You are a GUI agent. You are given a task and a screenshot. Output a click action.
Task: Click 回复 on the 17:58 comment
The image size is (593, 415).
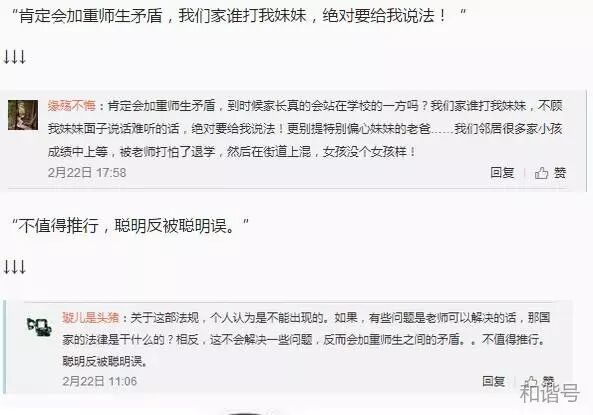pyautogui.click(x=502, y=173)
